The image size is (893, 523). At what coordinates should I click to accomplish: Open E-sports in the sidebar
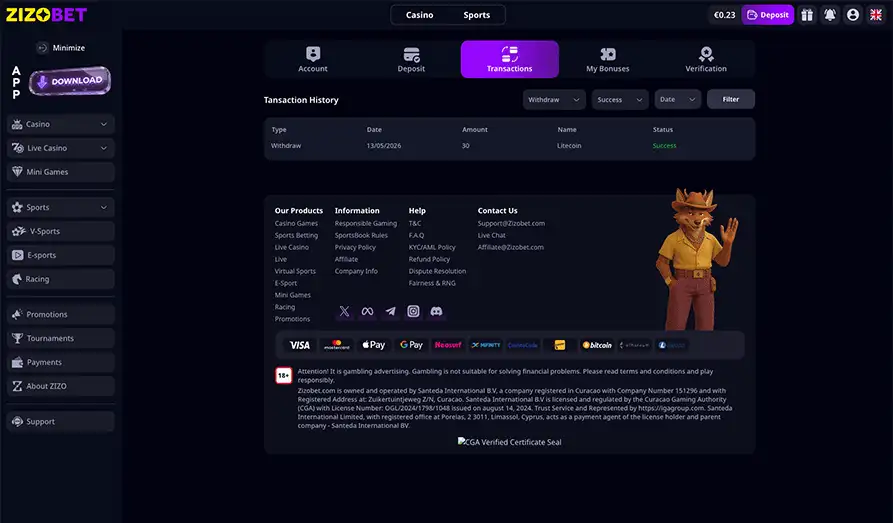(60, 255)
